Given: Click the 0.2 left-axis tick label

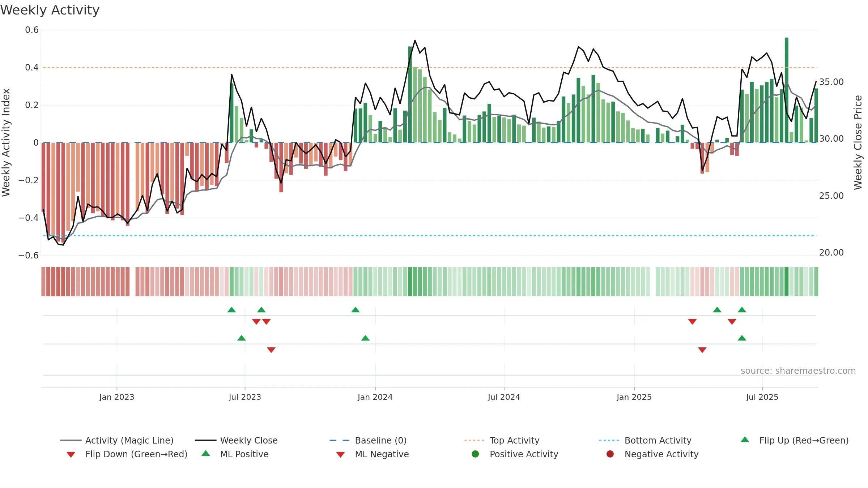Looking at the screenshot, I should coord(32,105).
